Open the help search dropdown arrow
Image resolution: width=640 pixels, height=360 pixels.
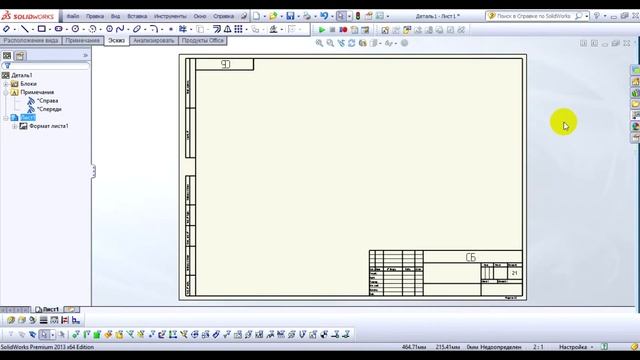tap(587, 16)
